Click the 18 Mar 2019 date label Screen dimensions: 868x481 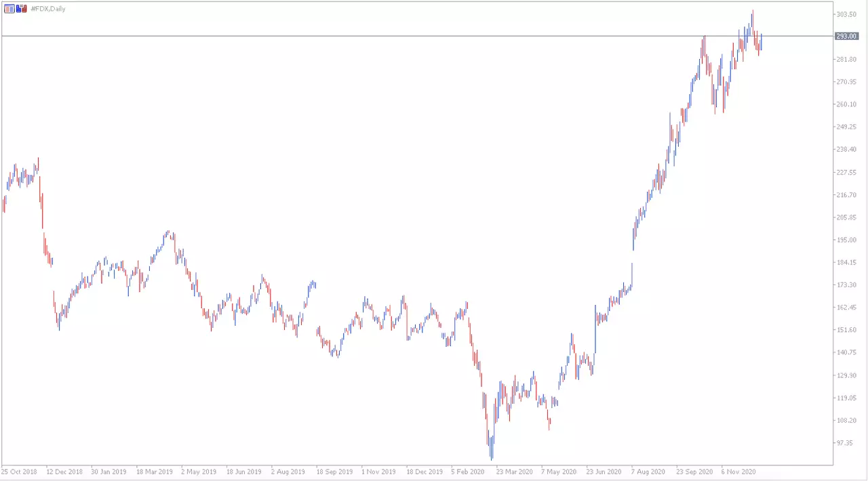(x=154, y=472)
